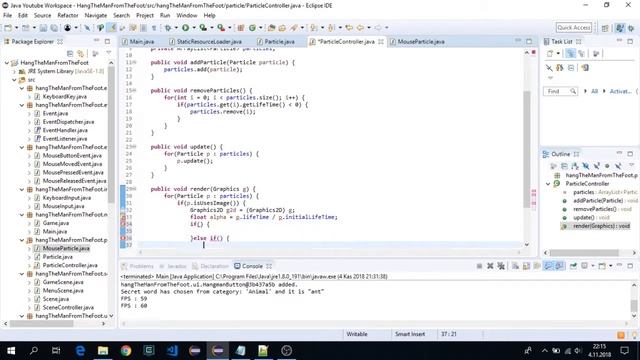
Task: Click the Pin Console icon
Action: [x=573, y=266]
